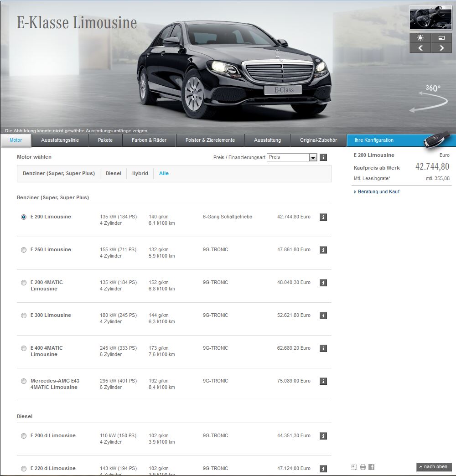Screen dimensions: 456x476
Task: Open info for E 400 4MATIC Limousine
Action: tap(323, 348)
